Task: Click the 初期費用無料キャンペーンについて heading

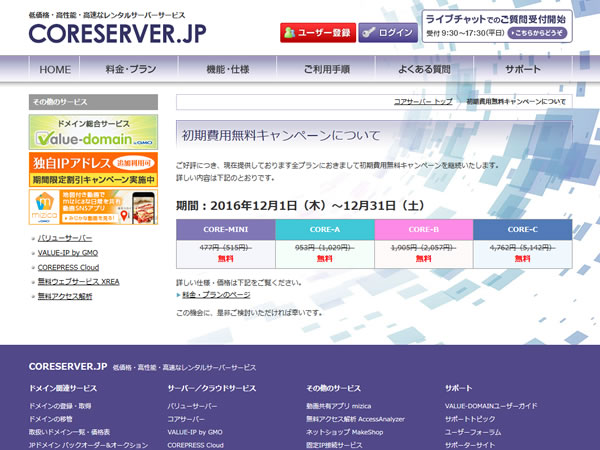Action: point(281,135)
